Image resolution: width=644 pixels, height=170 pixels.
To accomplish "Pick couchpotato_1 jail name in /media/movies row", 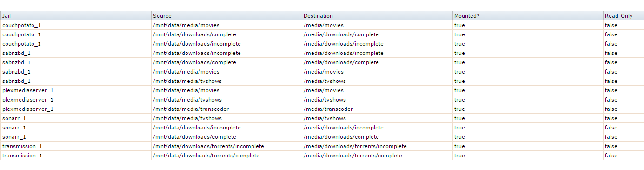I will [x=21, y=25].
